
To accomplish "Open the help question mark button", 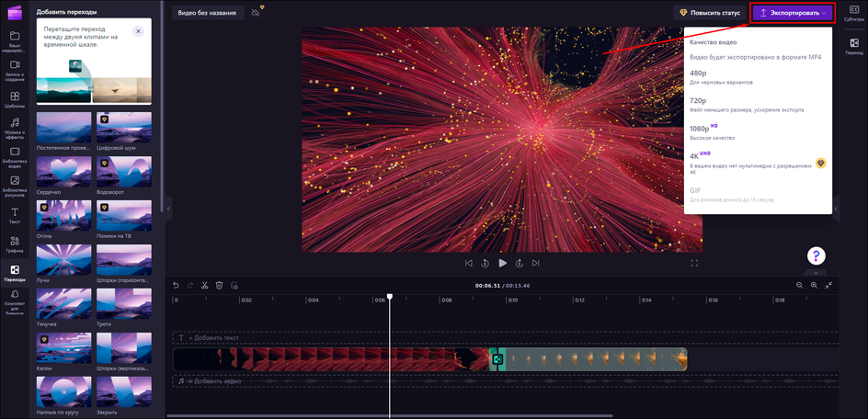I will (817, 255).
